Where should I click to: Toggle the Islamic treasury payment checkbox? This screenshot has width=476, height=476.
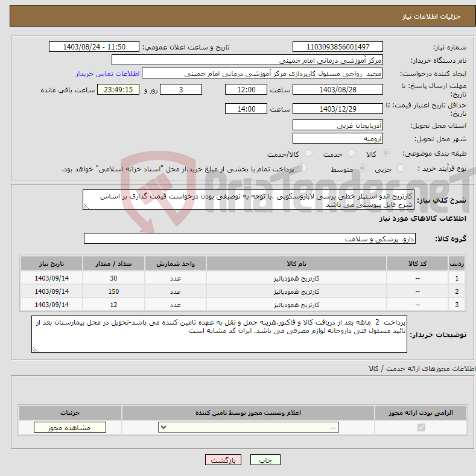[302, 168]
